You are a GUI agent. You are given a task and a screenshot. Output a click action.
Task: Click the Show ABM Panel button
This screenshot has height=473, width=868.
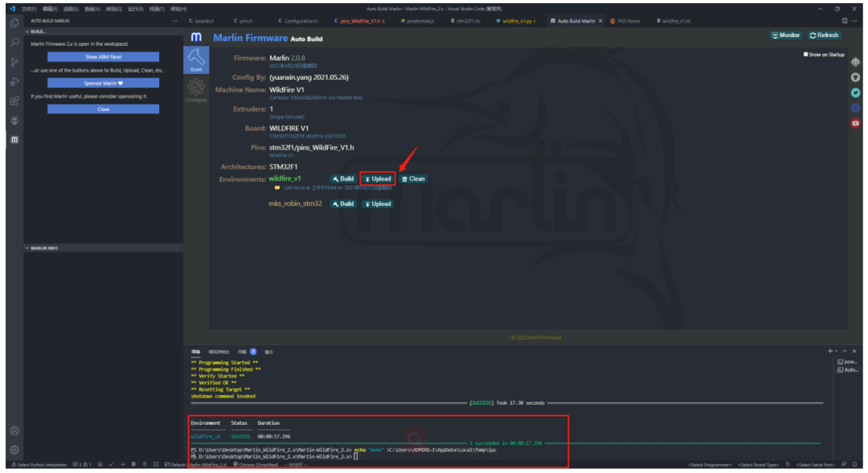click(x=103, y=56)
